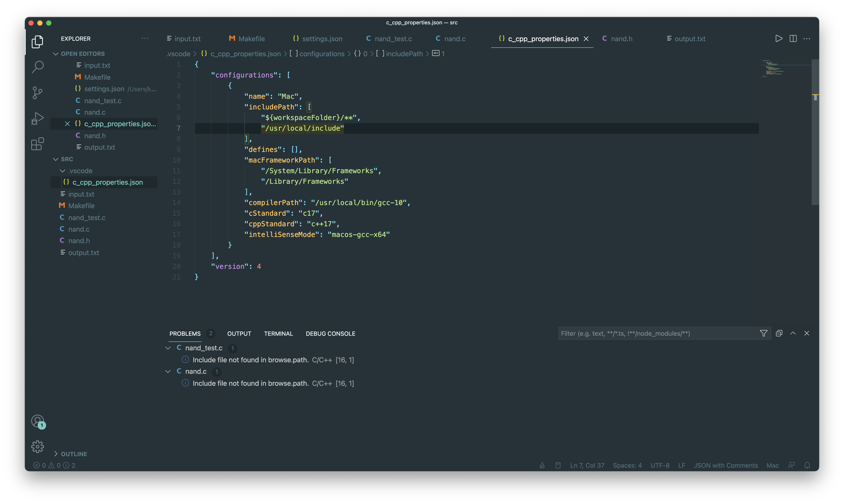The height and width of the screenshot is (504, 844).
Task: Click the flame icon in status bar
Action: tap(542, 465)
